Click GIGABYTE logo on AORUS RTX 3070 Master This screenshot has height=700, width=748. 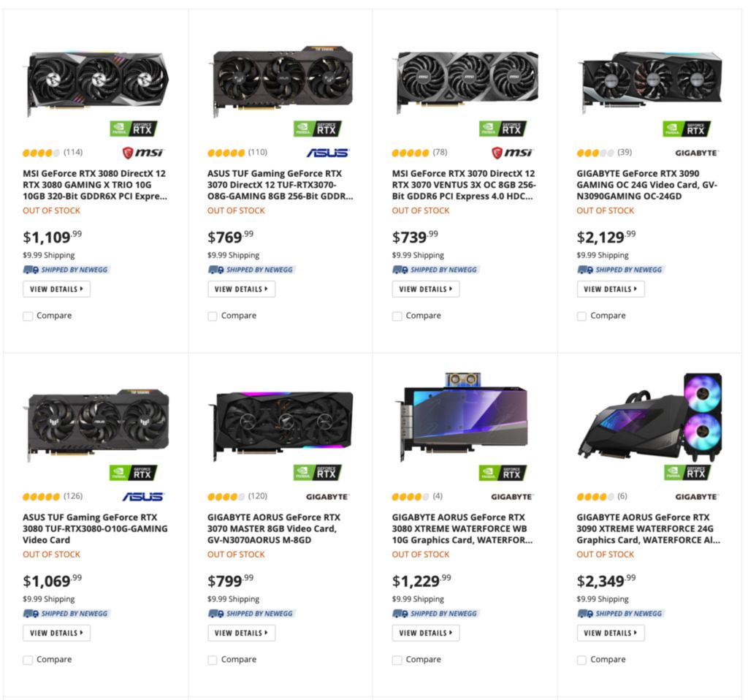(327, 497)
